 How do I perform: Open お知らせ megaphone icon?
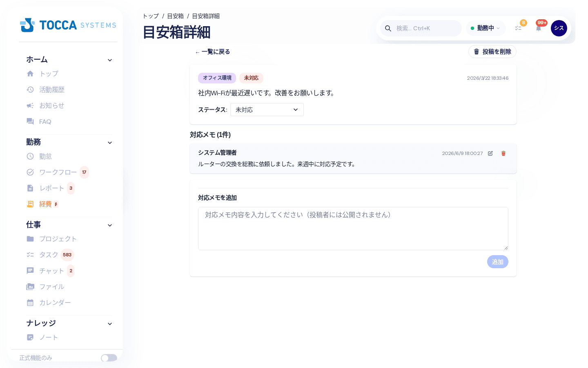coord(30,105)
